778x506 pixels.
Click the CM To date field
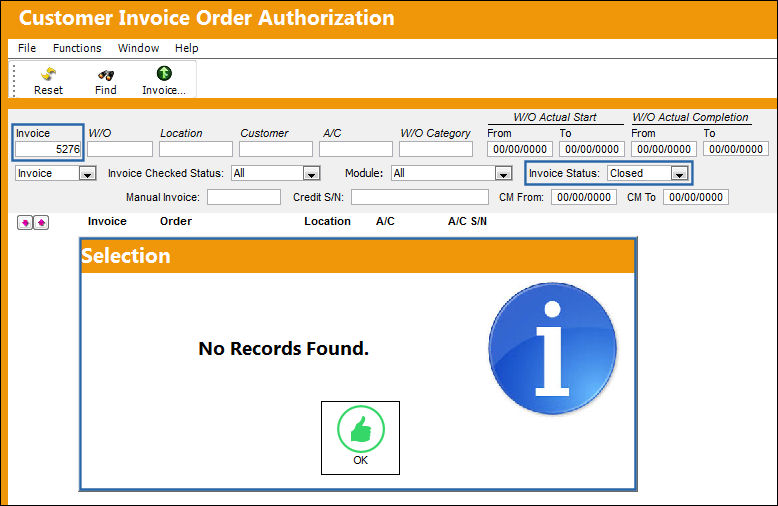click(696, 197)
